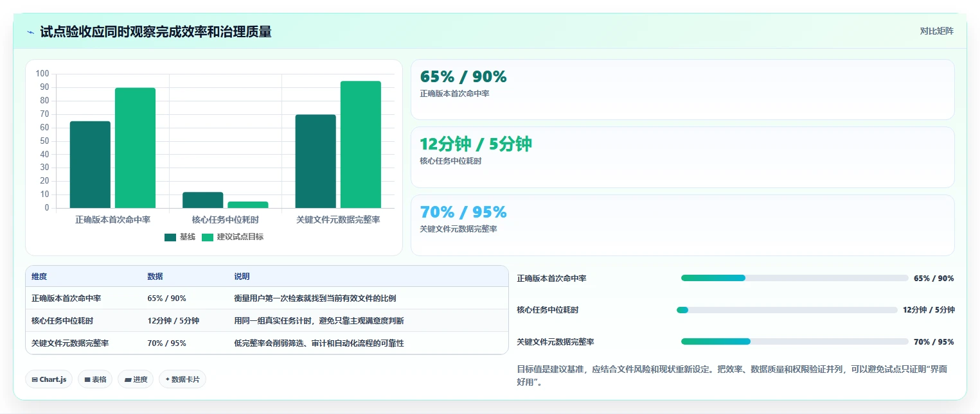Open the 12分钟 / 5分钟 data card
Image resolution: width=980 pixels, height=414 pixels.
tap(682, 157)
